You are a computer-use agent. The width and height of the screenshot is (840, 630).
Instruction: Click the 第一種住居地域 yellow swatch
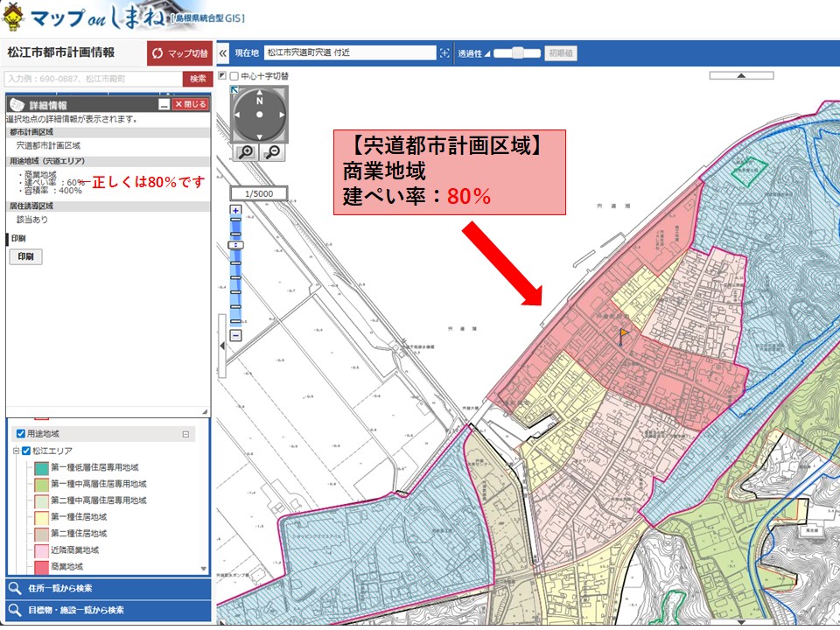[x=42, y=517]
